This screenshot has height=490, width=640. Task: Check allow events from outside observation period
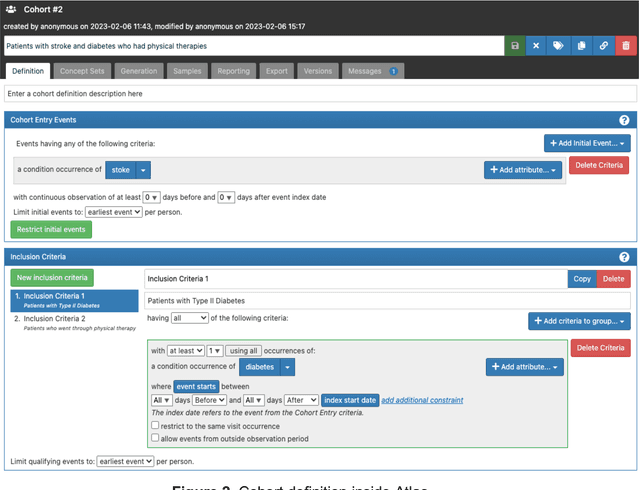(x=154, y=437)
